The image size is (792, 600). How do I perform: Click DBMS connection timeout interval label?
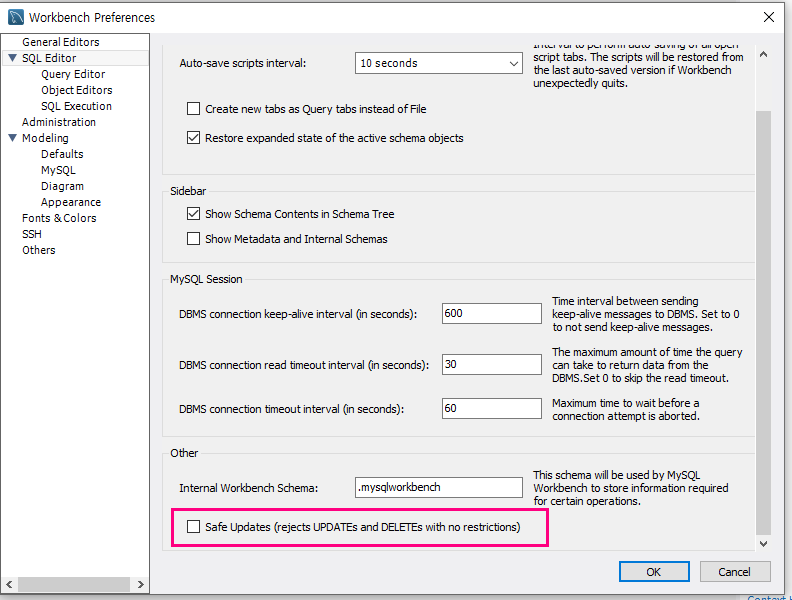[x=291, y=409]
